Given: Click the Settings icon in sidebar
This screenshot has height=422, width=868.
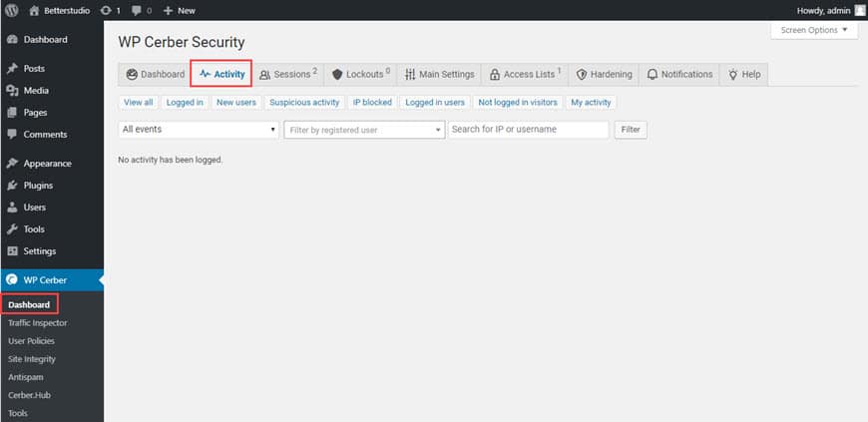Looking at the screenshot, I should point(12,250).
